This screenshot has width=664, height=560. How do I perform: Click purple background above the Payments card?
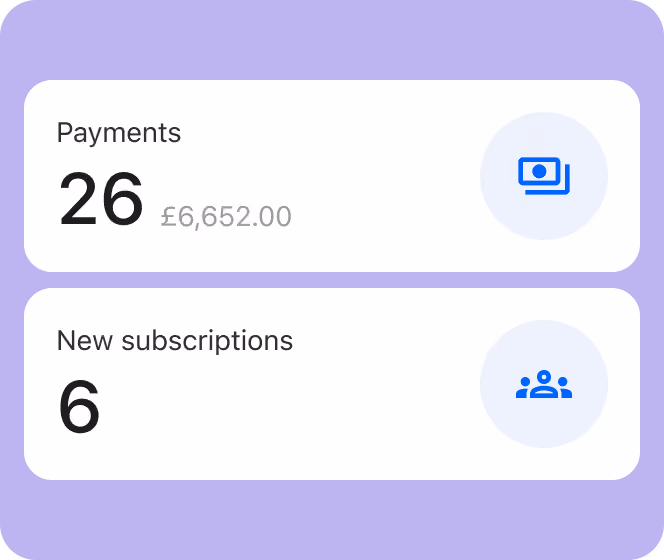pos(332,40)
